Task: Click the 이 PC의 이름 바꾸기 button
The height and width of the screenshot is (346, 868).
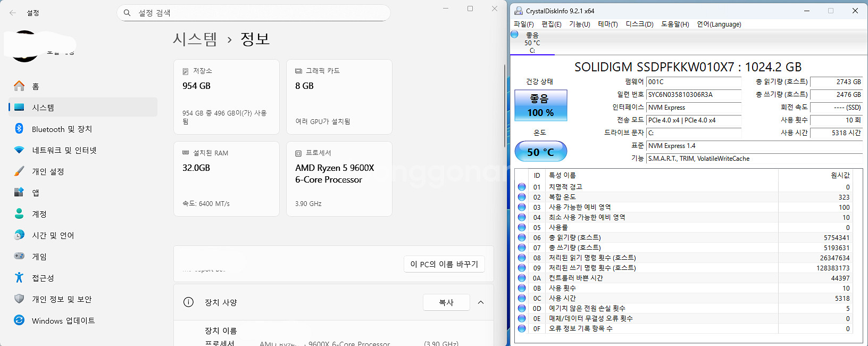Action: pyautogui.click(x=444, y=264)
